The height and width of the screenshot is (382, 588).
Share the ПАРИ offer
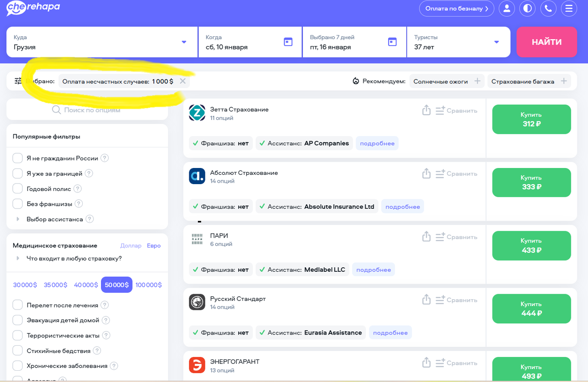(426, 237)
